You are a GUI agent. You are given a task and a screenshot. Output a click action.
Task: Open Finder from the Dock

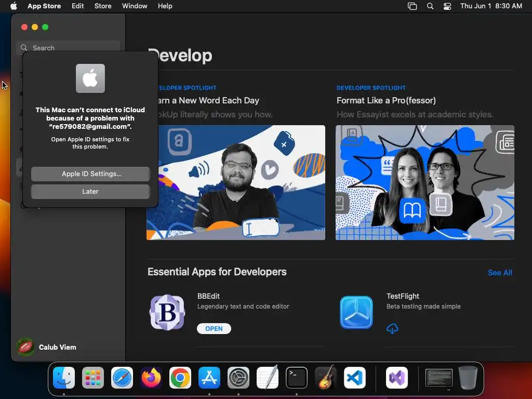[x=64, y=378]
